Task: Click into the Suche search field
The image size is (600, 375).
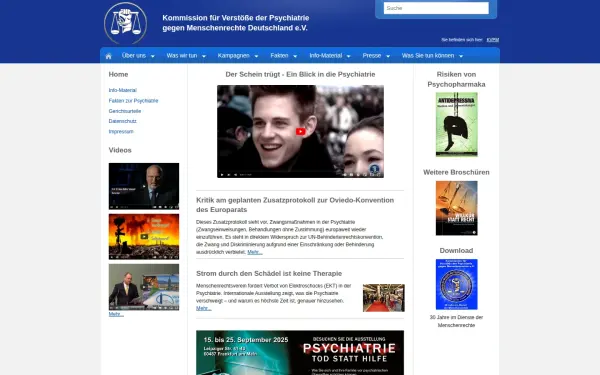Action: click(436, 8)
